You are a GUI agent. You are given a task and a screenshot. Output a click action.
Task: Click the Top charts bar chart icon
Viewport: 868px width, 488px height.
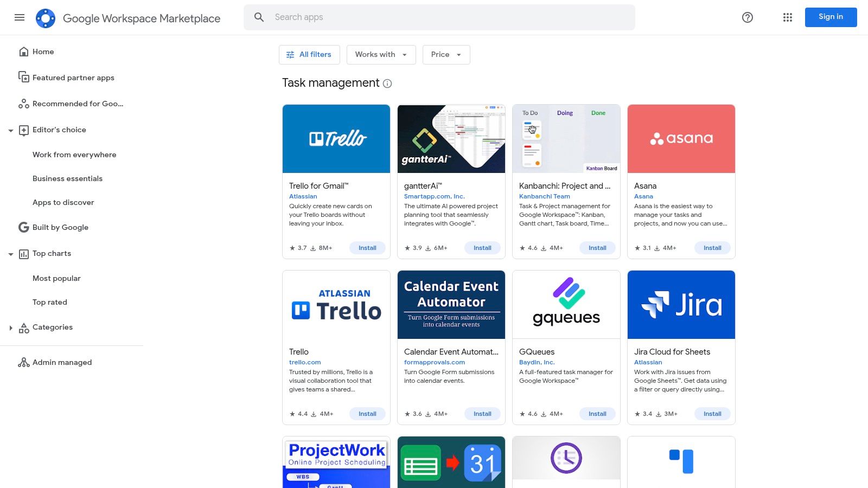(x=23, y=253)
